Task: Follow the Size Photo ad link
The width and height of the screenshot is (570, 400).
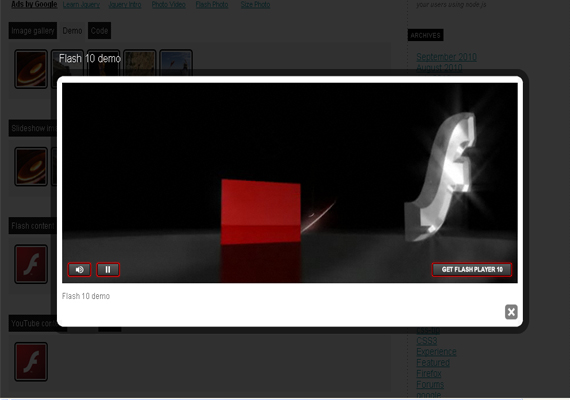Action: coord(255,5)
